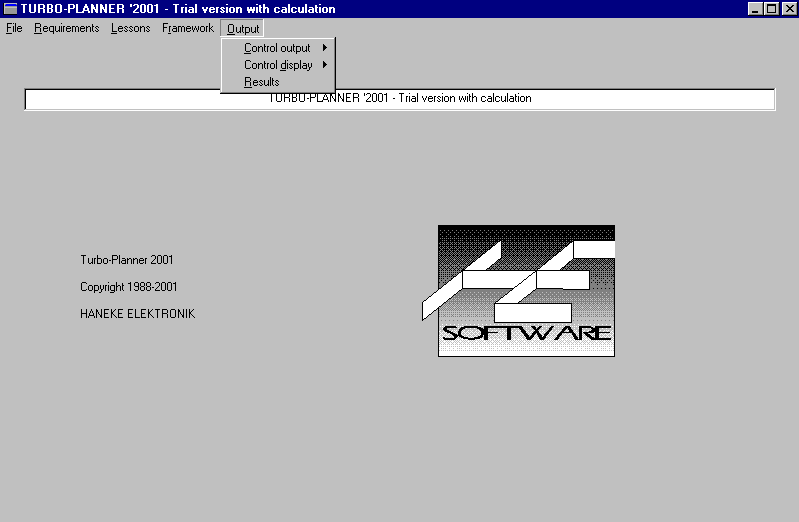
Task: Click the 'Turbo-Planner 2001' text
Action: (127, 260)
